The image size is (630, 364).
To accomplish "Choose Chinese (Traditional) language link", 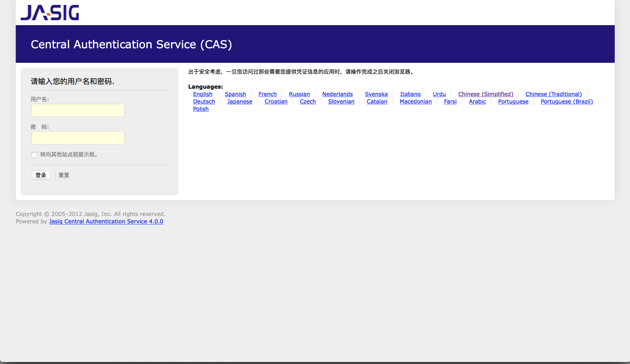I will click(553, 94).
